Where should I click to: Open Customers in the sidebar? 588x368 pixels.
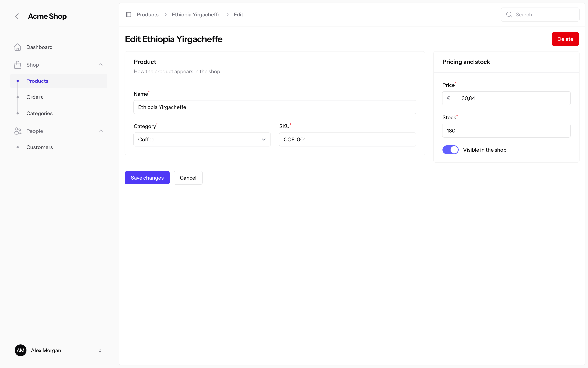(59, 147)
